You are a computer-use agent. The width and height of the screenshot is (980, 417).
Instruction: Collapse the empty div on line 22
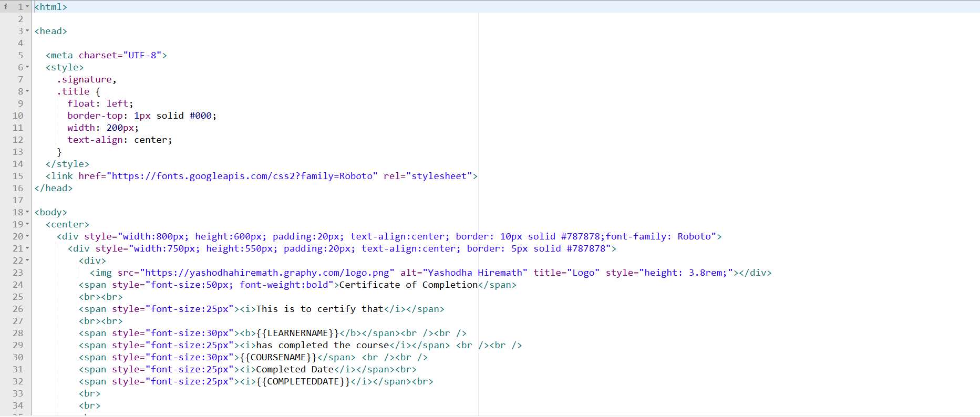point(27,260)
